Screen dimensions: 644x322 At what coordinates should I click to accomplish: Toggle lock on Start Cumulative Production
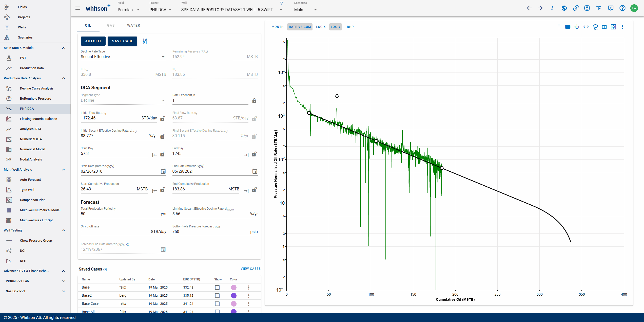coord(163,189)
